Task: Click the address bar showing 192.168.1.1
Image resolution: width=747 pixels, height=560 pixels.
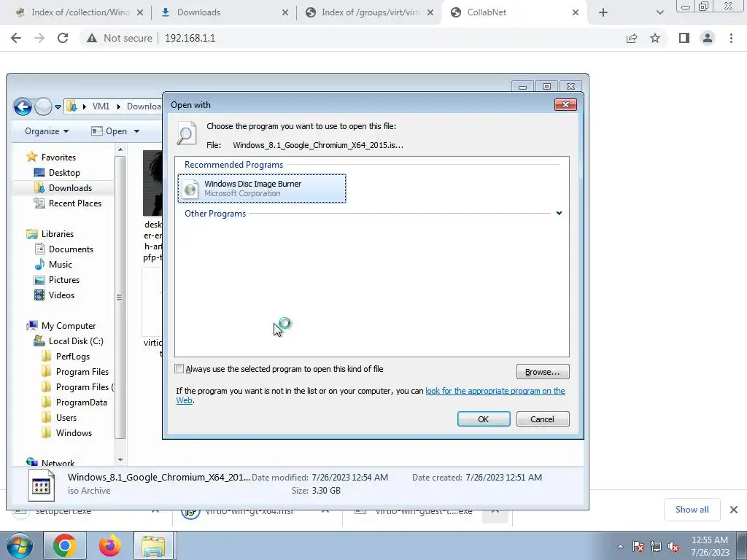Action: [x=190, y=38]
